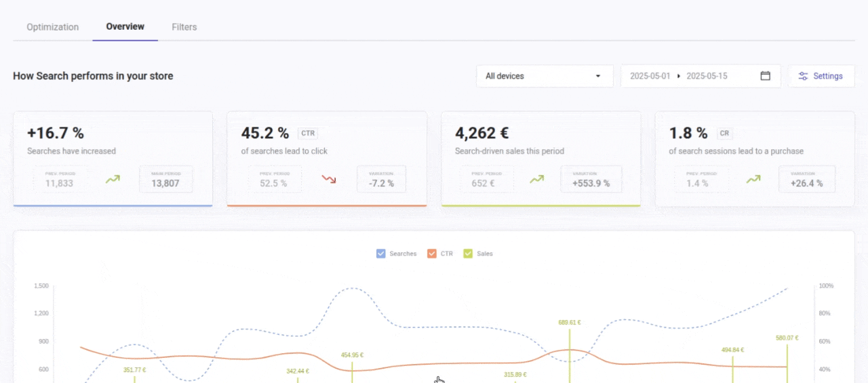868x383 pixels.
Task: Click 'of searches lead to click' caption
Action: tap(284, 151)
